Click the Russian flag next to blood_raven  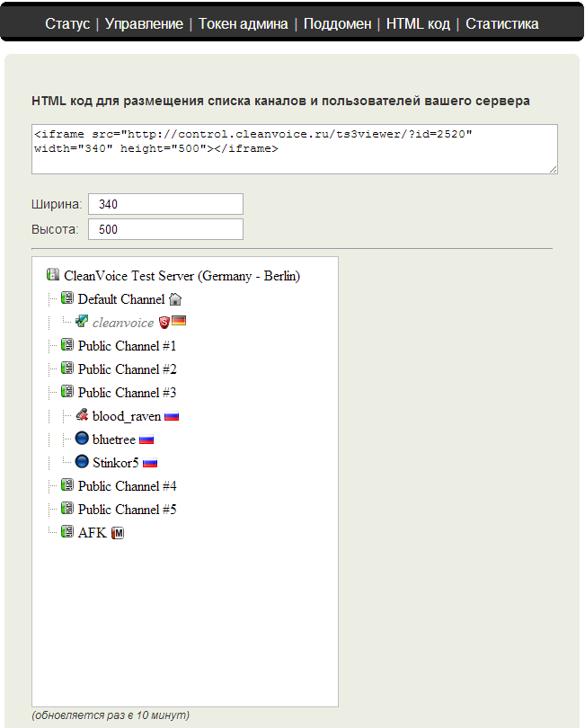point(172,416)
